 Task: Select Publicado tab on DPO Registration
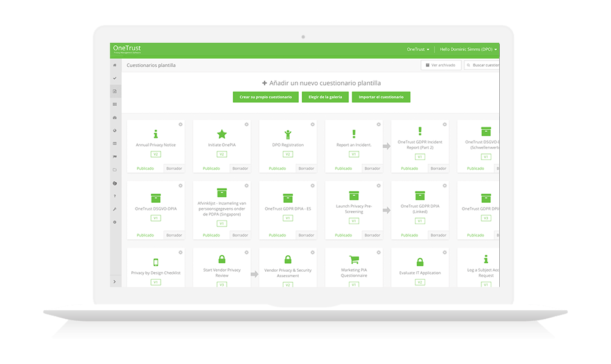[277, 169]
